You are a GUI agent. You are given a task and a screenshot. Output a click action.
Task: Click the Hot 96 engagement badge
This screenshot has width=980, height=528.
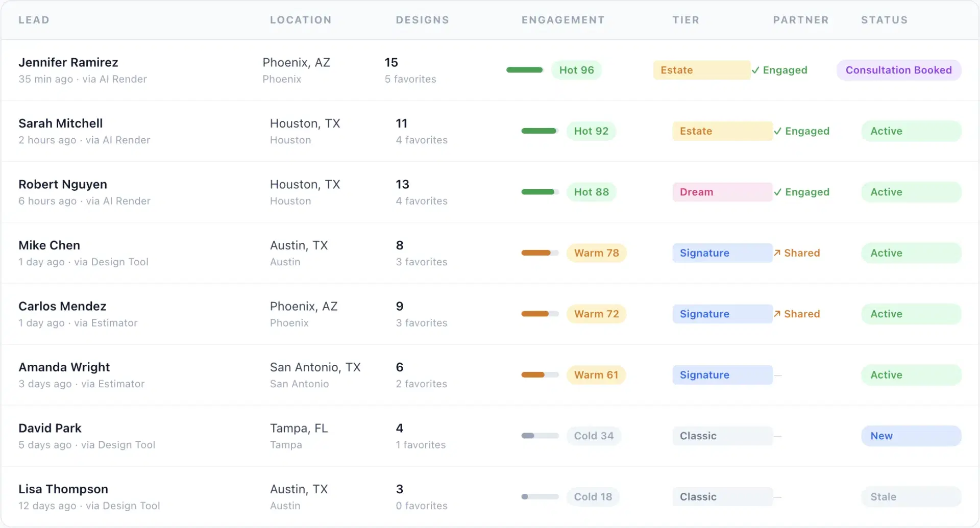tap(576, 70)
